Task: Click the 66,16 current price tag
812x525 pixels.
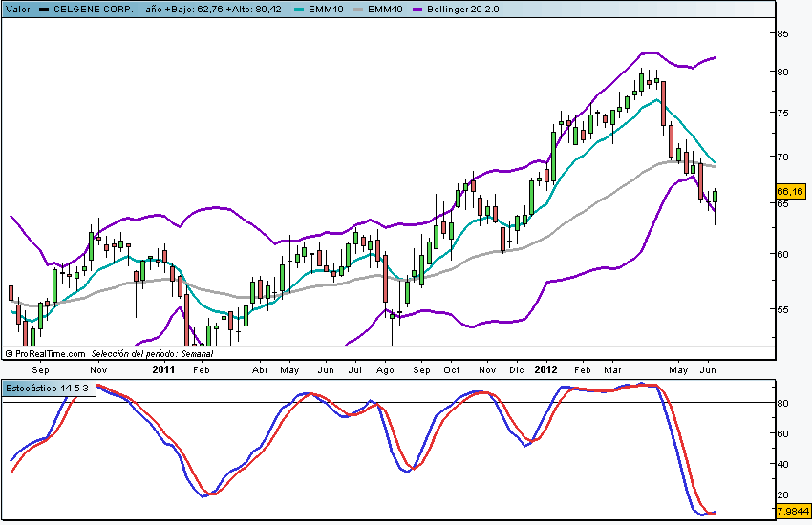Action: pos(791,192)
